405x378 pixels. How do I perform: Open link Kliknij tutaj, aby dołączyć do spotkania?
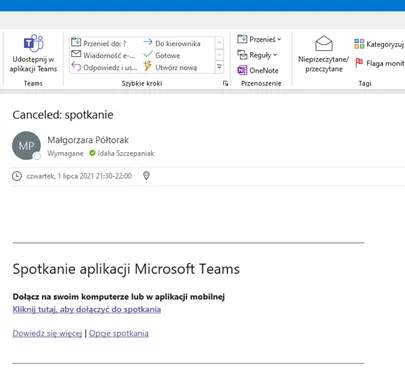tap(87, 309)
